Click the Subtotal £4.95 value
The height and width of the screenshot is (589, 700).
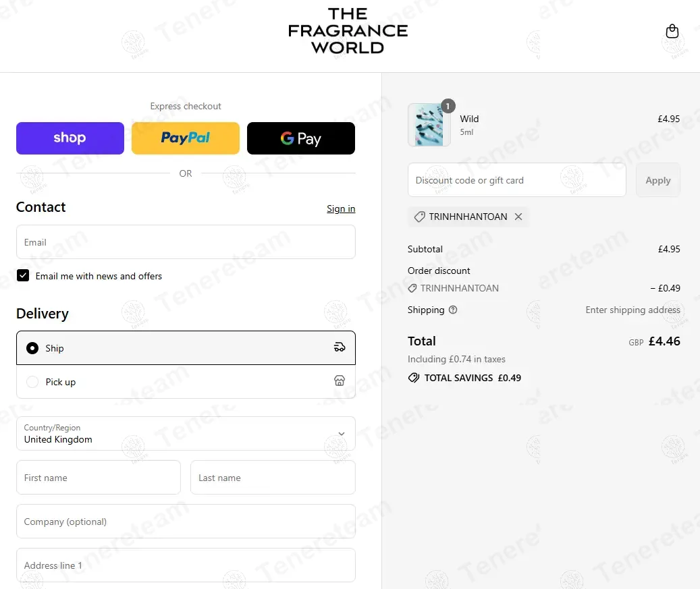click(x=669, y=249)
